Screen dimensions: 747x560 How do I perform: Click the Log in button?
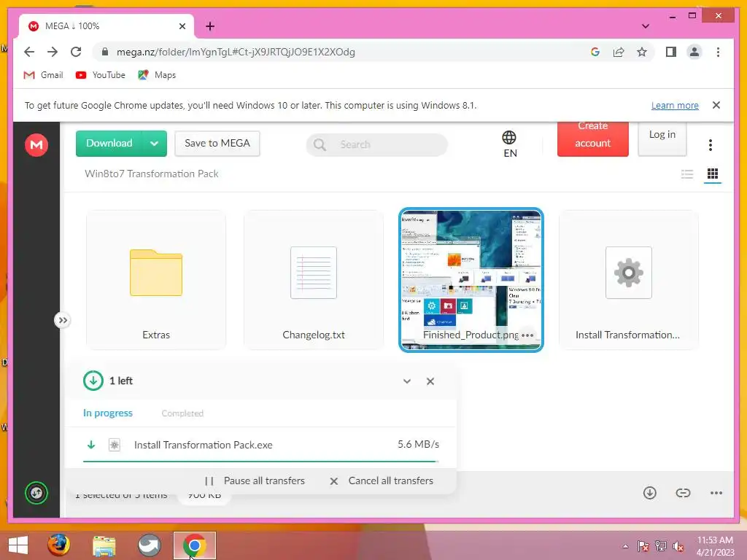(x=662, y=138)
